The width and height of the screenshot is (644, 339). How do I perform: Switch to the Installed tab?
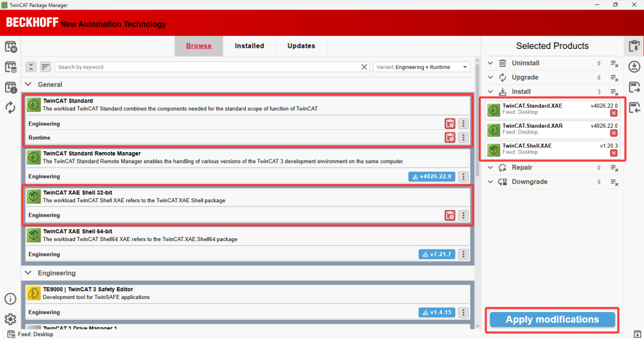(249, 46)
